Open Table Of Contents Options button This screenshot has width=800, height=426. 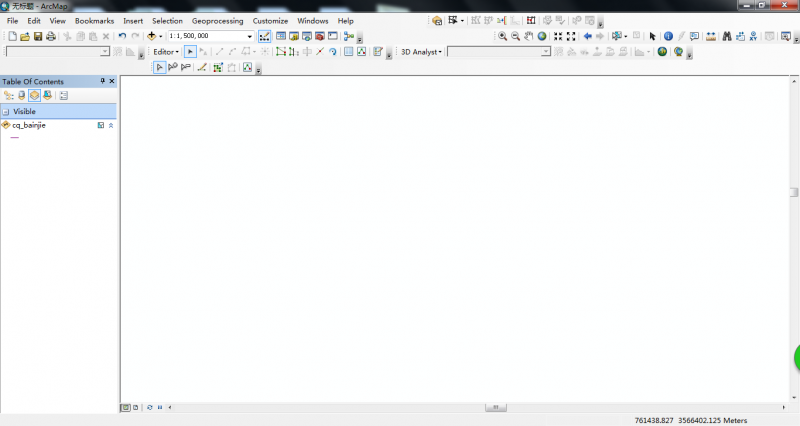(63, 95)
